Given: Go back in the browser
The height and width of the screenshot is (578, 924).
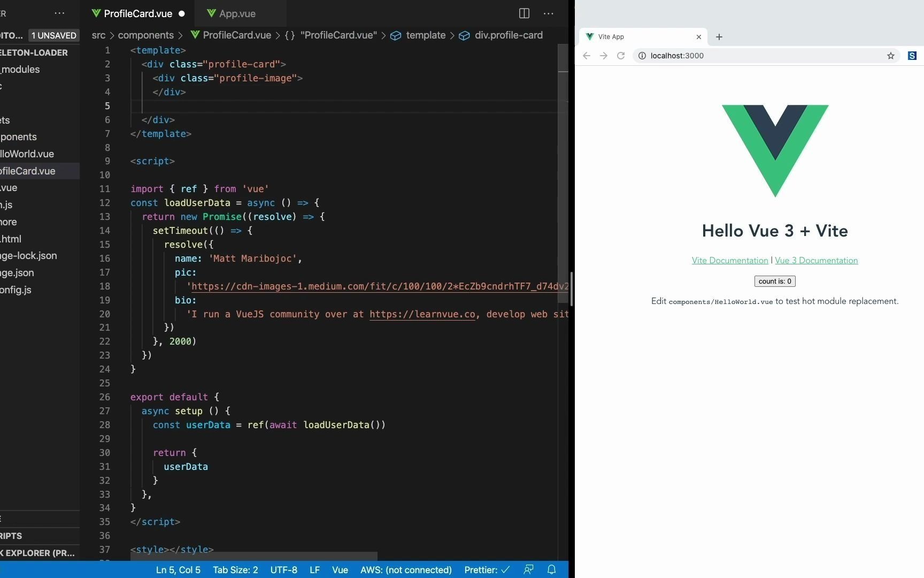Looking at the screenshot, I should click(x=587, y=56).
